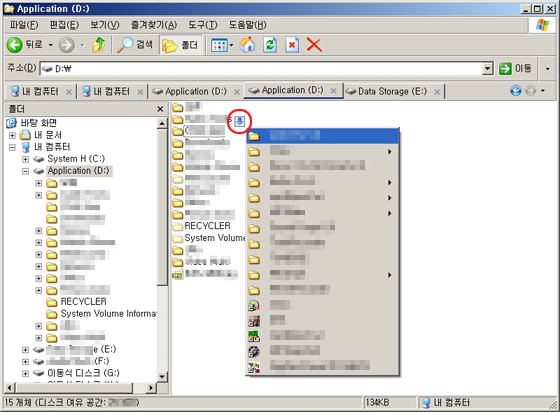Viewport: 560px width, 412px height.
Task: Click the gray tab-forward arrow icon
Action: click(x=530, y=91)
